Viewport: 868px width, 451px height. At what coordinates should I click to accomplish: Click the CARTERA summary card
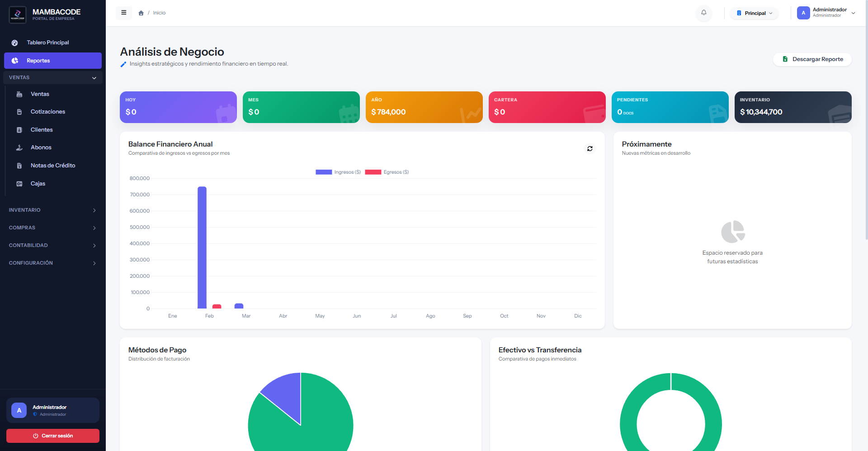(547, 107)
